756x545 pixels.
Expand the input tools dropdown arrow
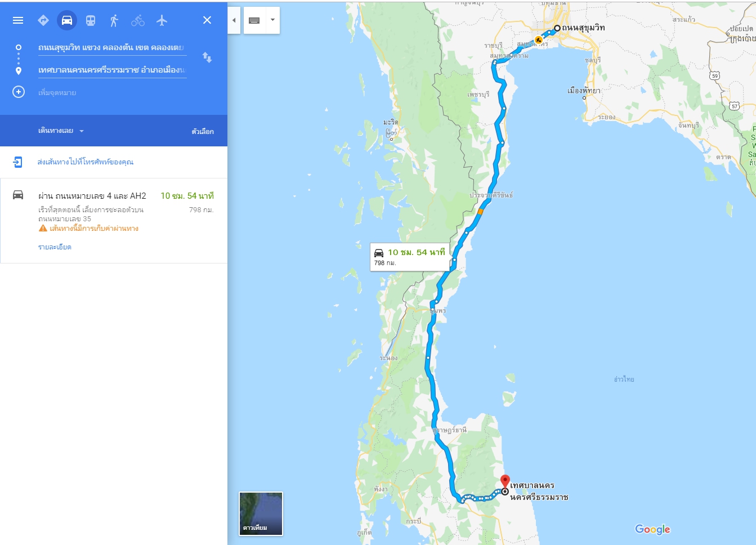point(273,20)
